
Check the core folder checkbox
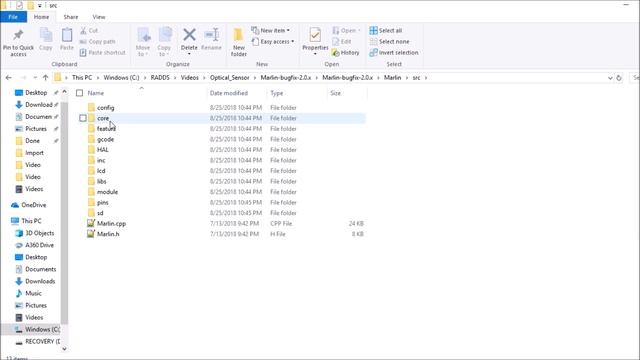83,118
